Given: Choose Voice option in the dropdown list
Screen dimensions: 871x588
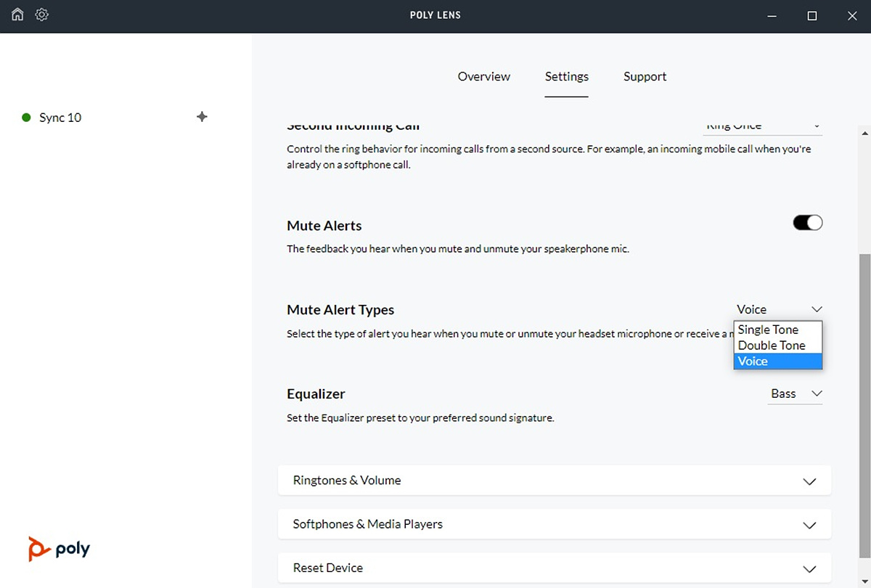Looking at the screenshot, I should 777,362.
